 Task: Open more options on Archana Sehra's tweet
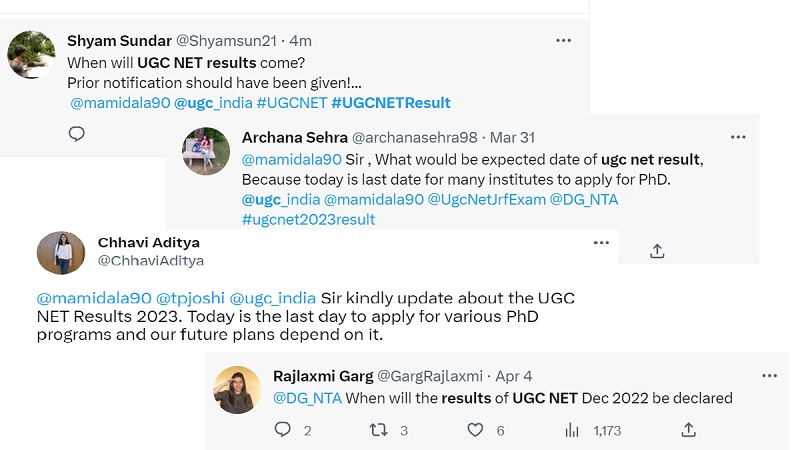click(738, 137)
